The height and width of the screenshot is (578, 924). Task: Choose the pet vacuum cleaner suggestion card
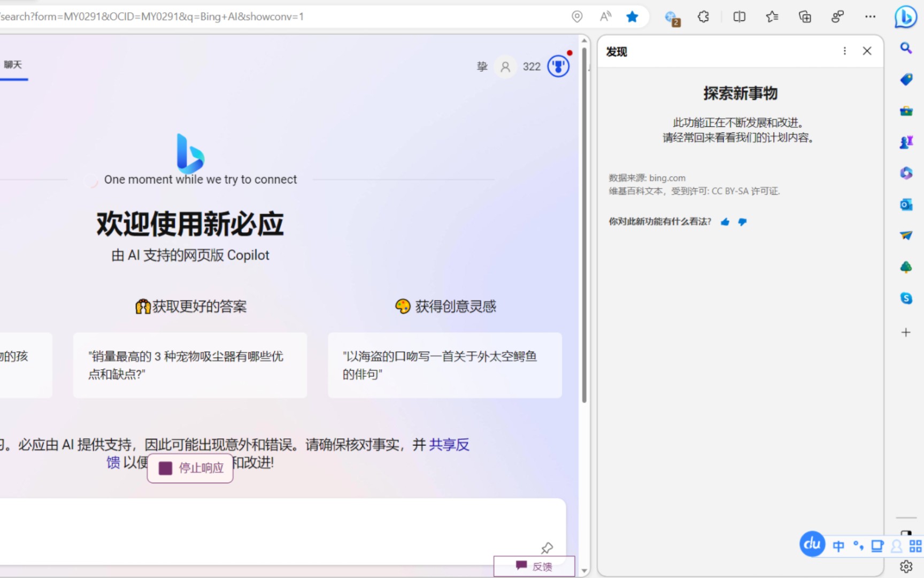click(x=190, y=365)
